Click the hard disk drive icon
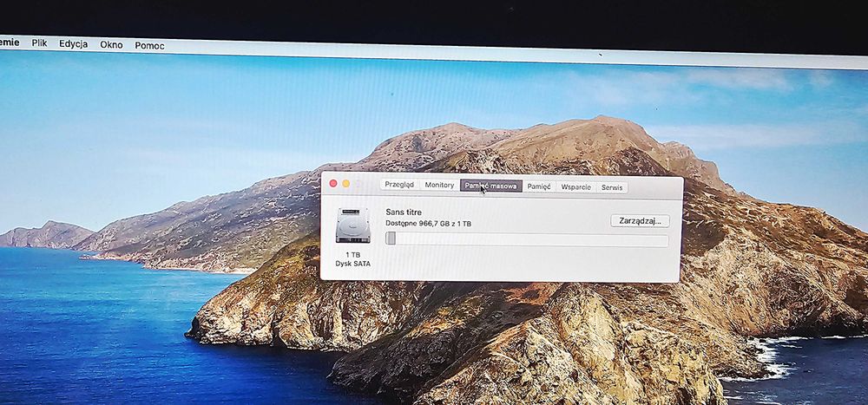 click(352, 225)
